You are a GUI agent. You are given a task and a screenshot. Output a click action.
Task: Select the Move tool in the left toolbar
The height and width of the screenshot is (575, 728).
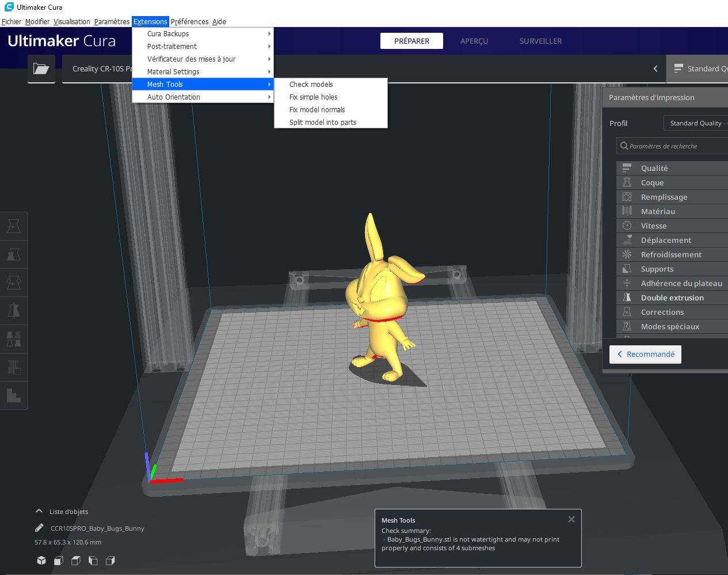tap(14, 226)
